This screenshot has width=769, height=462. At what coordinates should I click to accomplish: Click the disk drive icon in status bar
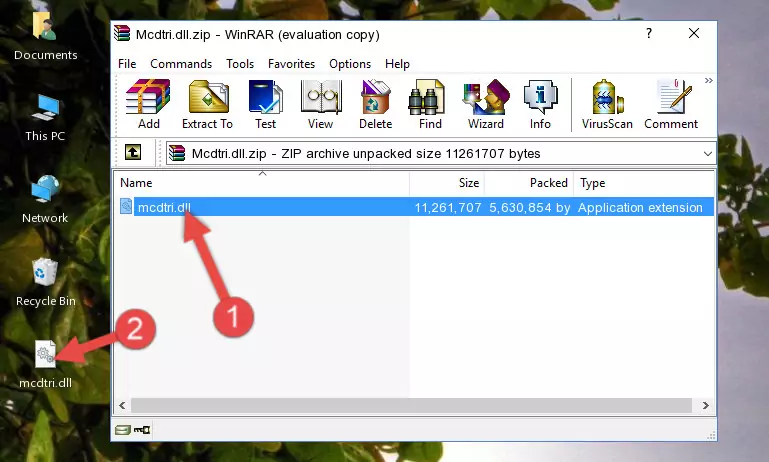(123, 430)
